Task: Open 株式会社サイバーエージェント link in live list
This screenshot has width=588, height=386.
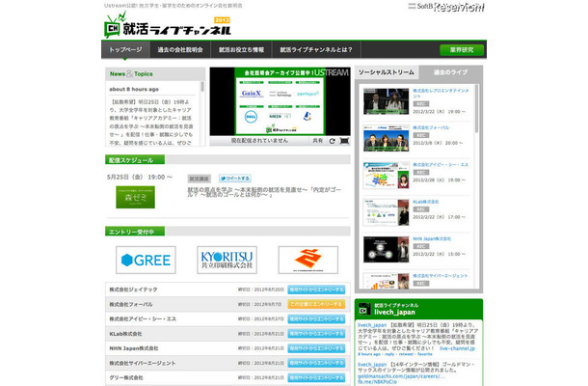Action: [x=441, y=276]
